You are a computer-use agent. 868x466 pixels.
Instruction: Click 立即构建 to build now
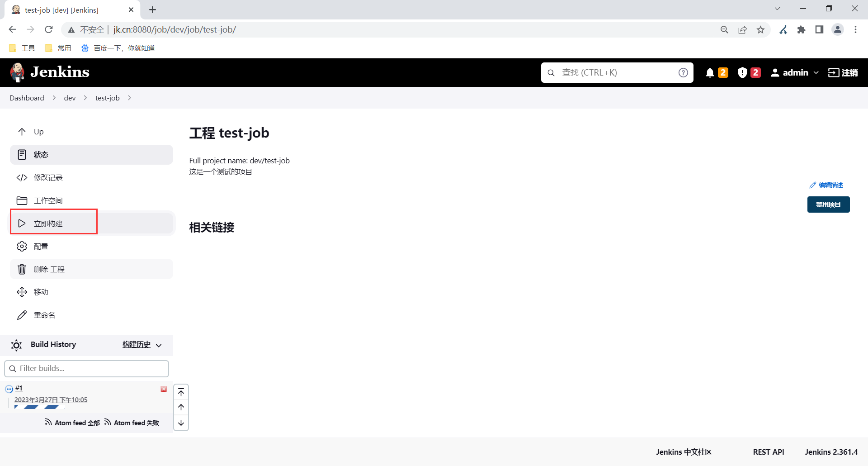pyautogui.click(x=91, y=223)
